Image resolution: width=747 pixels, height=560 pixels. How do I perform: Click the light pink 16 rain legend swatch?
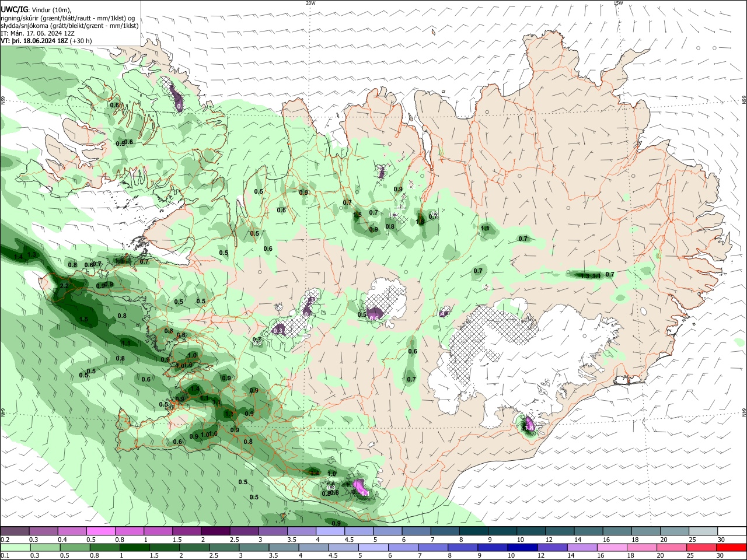pos(612,547)
